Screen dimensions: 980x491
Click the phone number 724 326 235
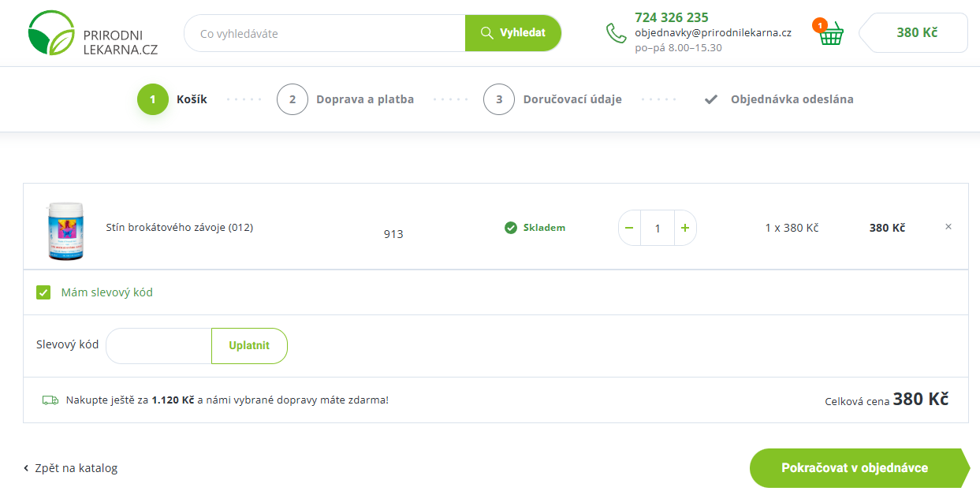point(672,17)
